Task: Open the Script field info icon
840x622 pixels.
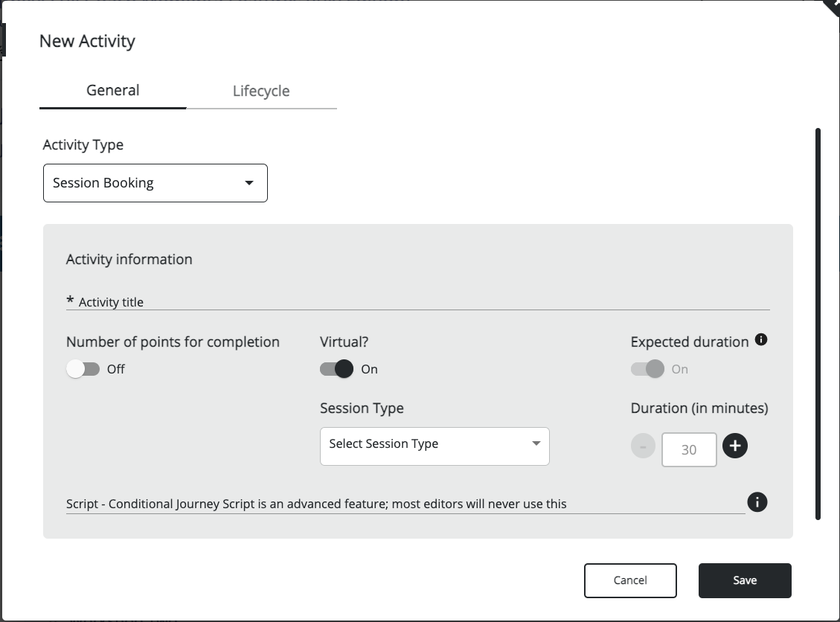Action: coord(757,502)
